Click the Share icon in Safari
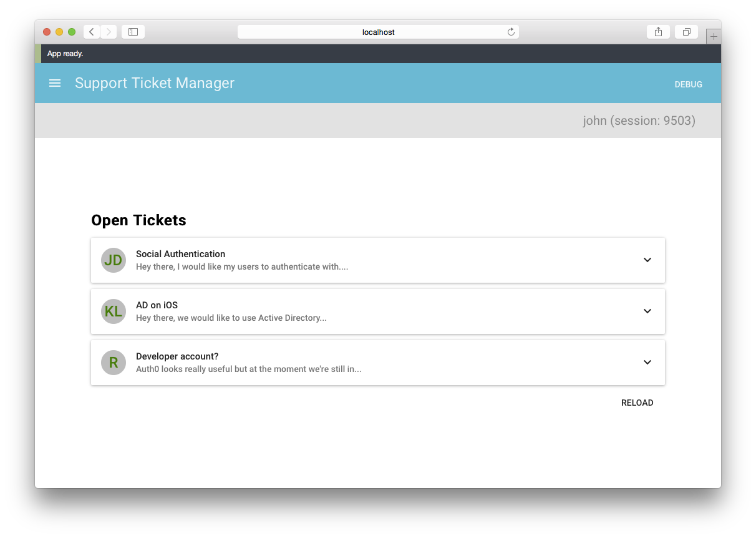756x538 pixels. 658,32
